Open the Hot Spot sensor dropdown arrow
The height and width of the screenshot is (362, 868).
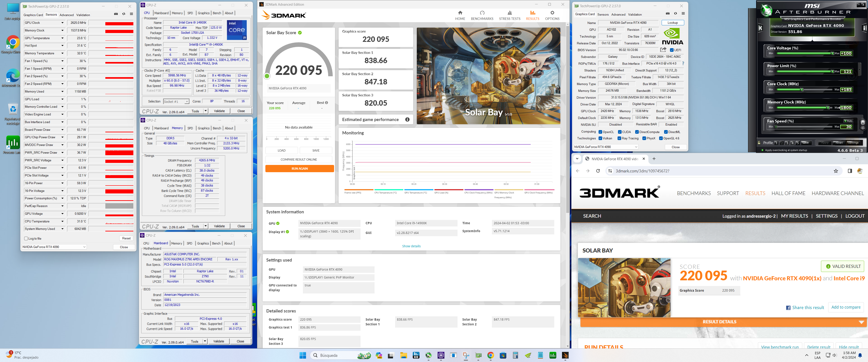click(62, 45)
